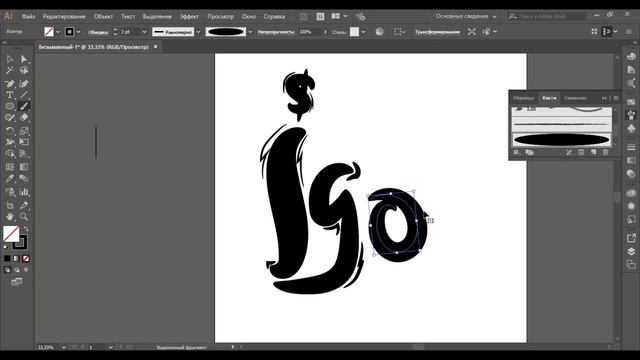Expand fill swatch dropdown in control bar
Image resolution: width=640 pixels, height=360 pixels.
(x=58, y=32)
